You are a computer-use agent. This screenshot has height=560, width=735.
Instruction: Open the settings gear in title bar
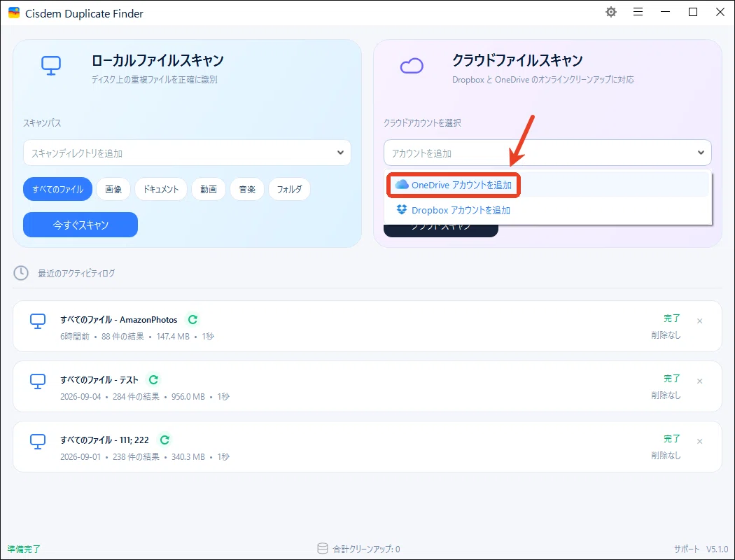click(x=611, y=12)
